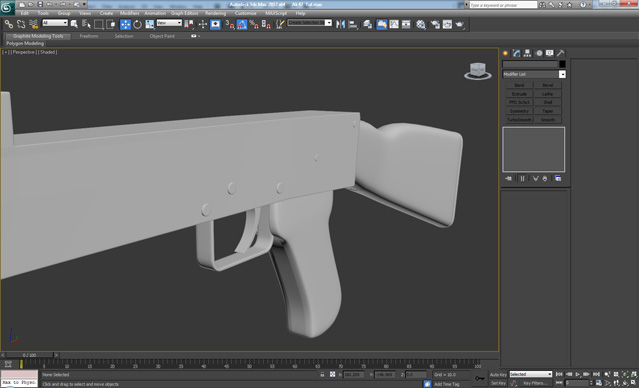The image size is (639, 388).
Task: Click the Bend modifier button
Action: click(519, 85)
